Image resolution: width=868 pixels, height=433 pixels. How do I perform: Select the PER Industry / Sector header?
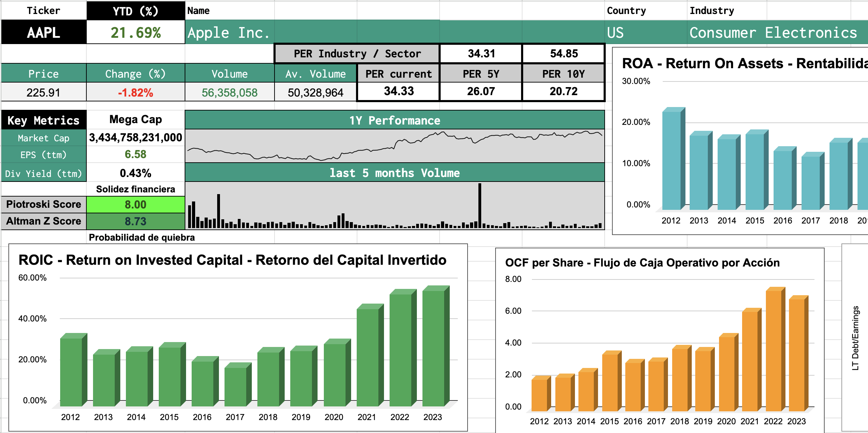pyautogui.click(x=357, y=54)
